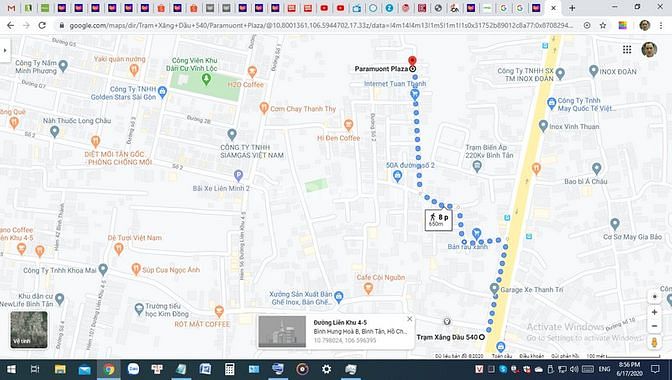Switch the ENG input language indicator
Image resolution: width=672 pixels, height=380 pixels.
tap(604, 369)
